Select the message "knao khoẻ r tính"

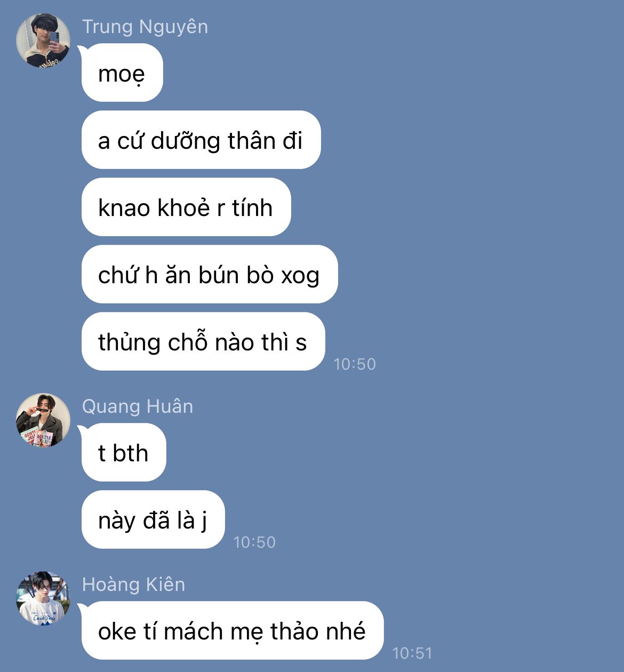186,207
